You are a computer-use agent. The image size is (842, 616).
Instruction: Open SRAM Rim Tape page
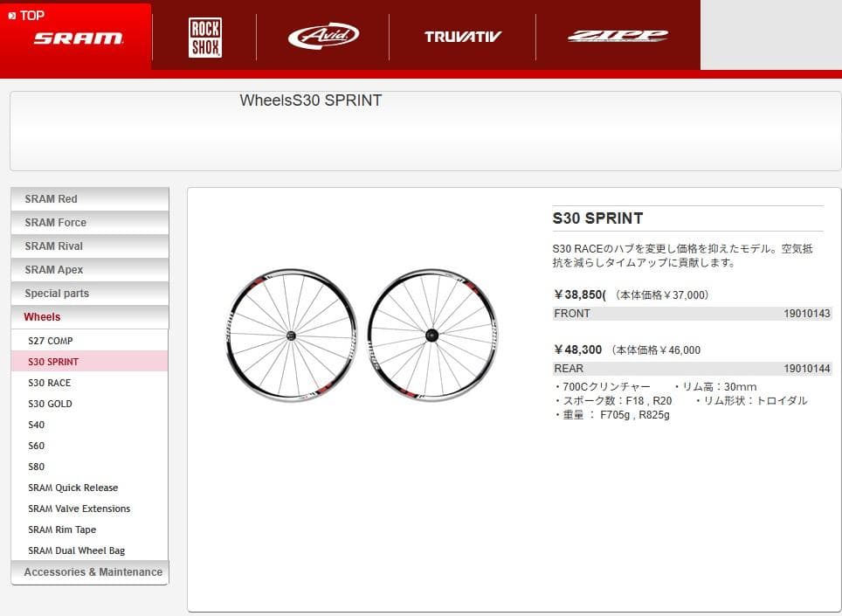point(62,529)
